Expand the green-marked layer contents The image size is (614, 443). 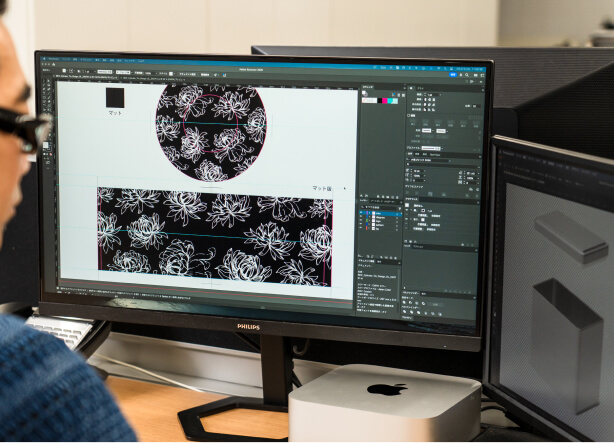(x=370, y=221)
